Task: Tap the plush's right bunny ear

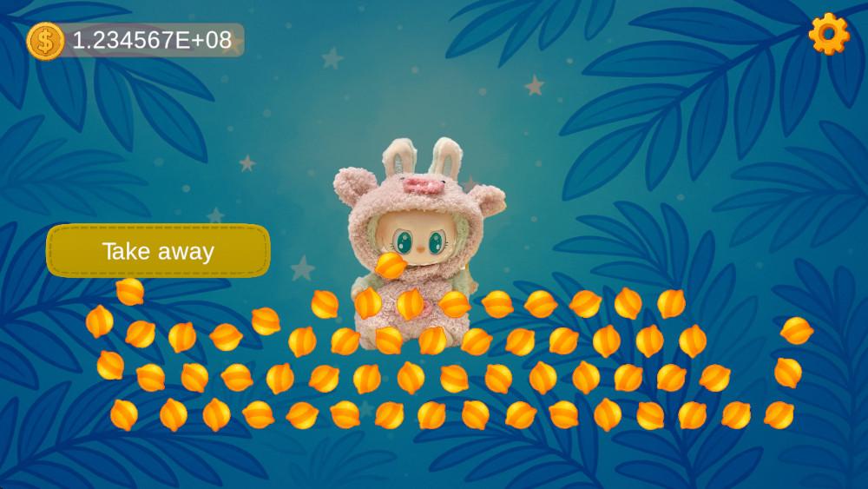Action: (x=445, y=157)
